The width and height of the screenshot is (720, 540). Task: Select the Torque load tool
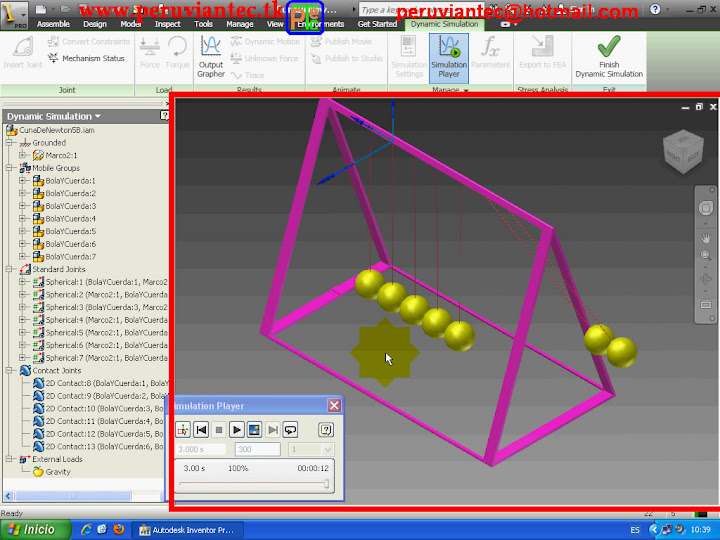177,53
